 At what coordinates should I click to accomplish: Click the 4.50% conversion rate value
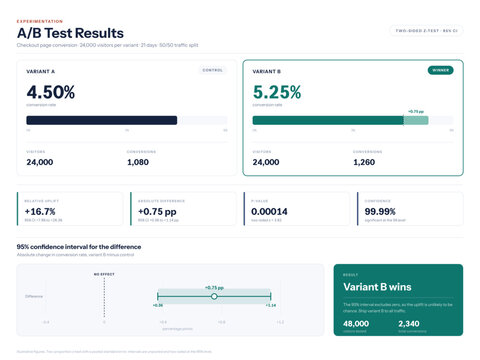click(x=51, y=92)
